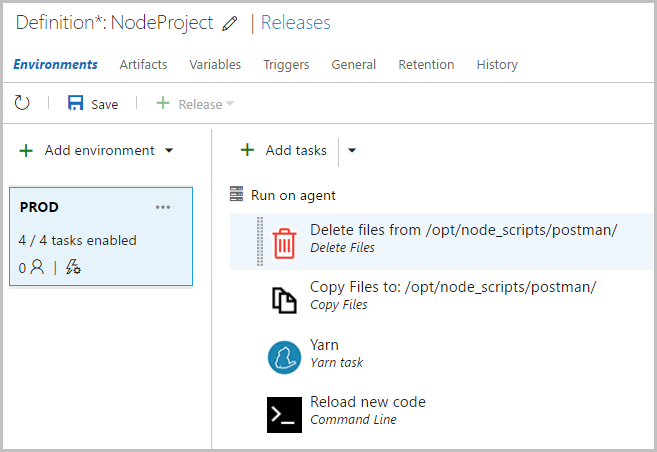Expand the Add tasks dropdown arrow
This screenshot has height=452, width=657.
[x=352, y=151]
